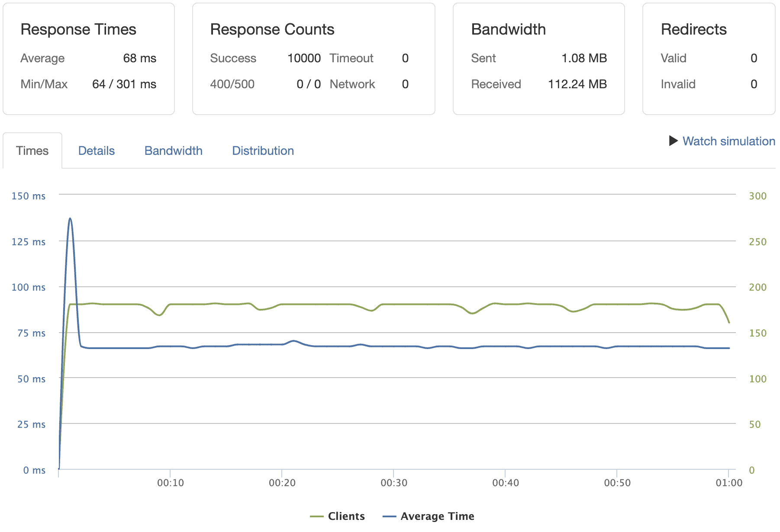The height and width of the screenshot is (532, 780).
Task: Click the Received bandwidth value 112.24 MB
Action: (577, 84)
